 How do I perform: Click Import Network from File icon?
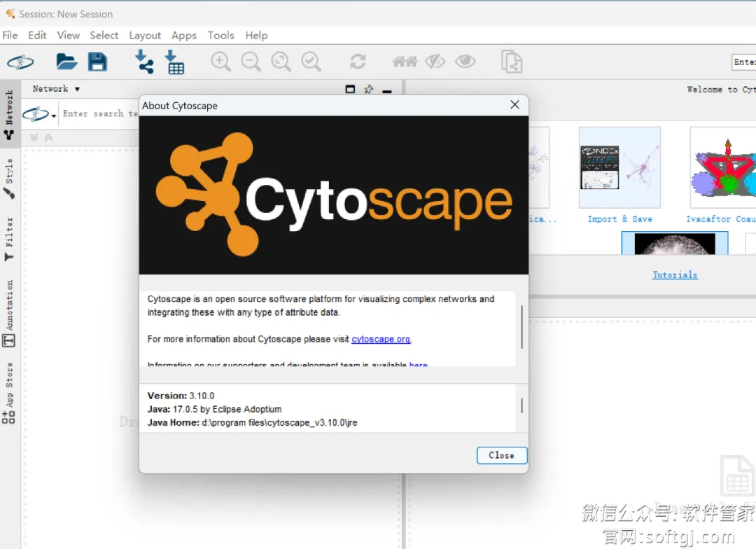coord(143,62)
